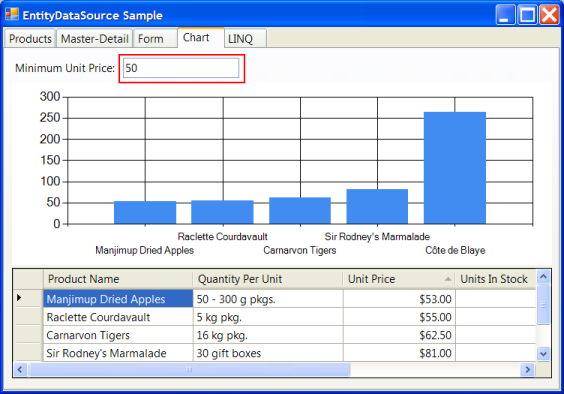The width and height of the screenshot is (564, 394).
Task: Maximize the EntityDataSource Sample window
Action: (527, 15)
